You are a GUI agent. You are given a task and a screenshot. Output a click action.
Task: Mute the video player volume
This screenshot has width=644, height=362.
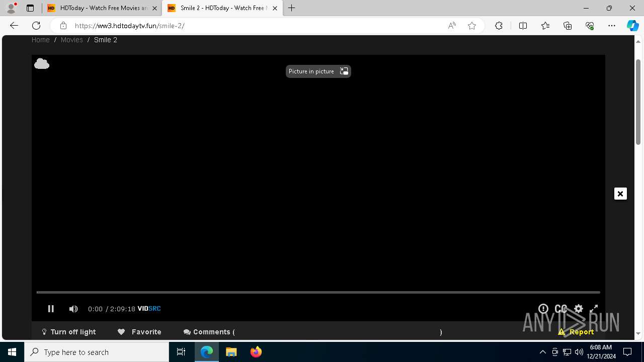tap(73, 309)
